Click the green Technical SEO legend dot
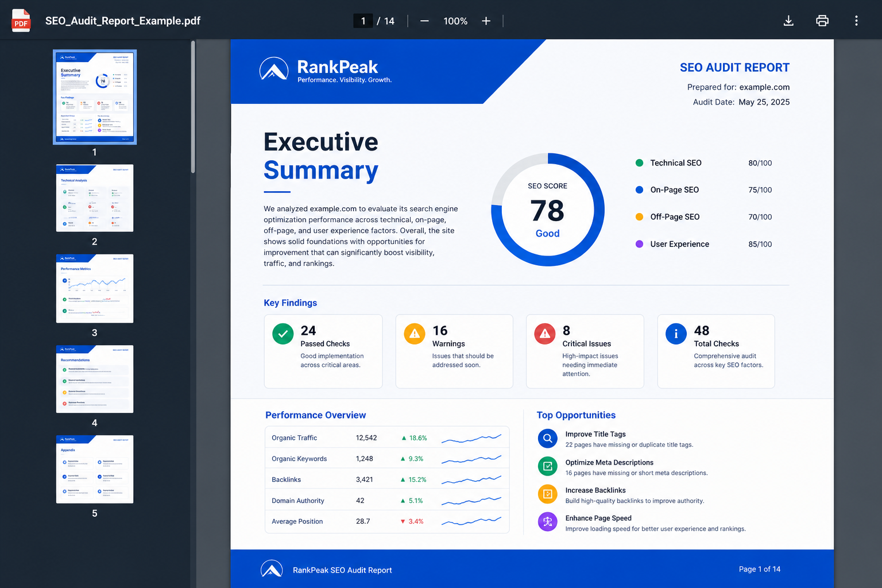The image size is (882, 588). [x=639, y=163]
